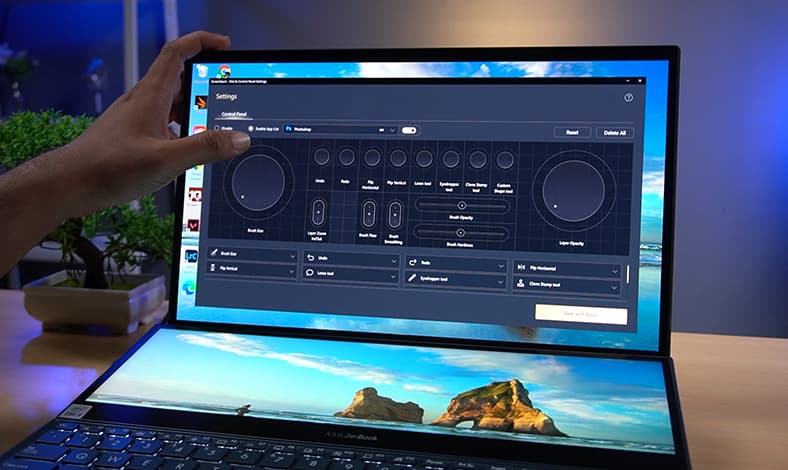Click the Undo round button control
The height and width of the screenshot is (470, 788).
(321, 156)
